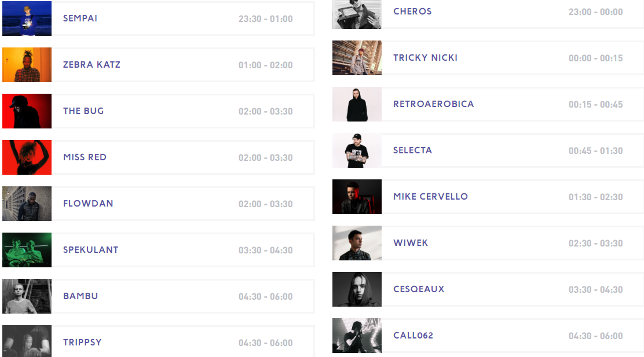Click WIWEK's 02:30 - 03:30 time slot
The width and height of the screenshot is (644, 357).
tap(595, 244)
